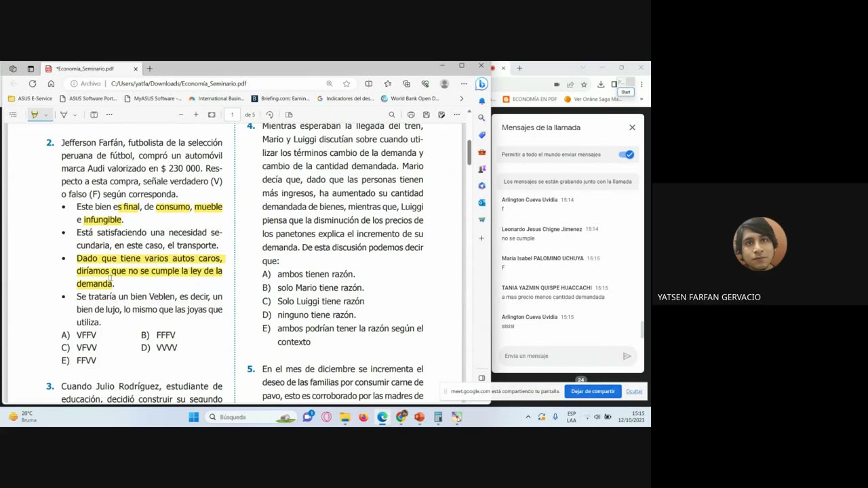Expand the bookmarks overflow chevron in Edge
The image size is (868, 488).
[x=462, y=98]
